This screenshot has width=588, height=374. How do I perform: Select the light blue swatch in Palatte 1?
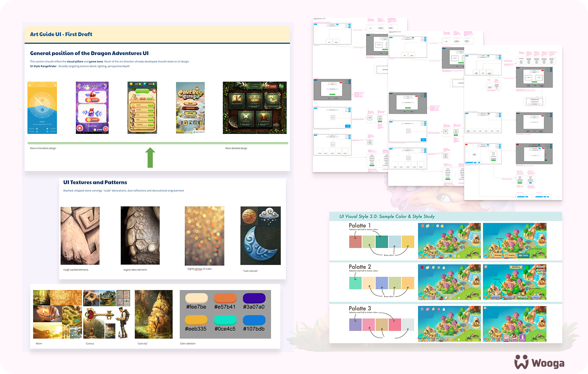395,242
